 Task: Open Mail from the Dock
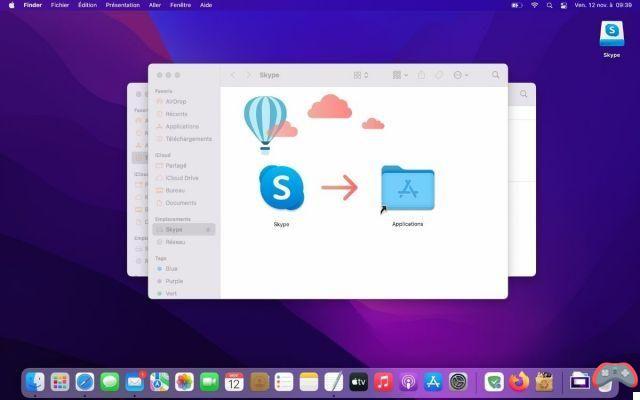click(135, 382)
